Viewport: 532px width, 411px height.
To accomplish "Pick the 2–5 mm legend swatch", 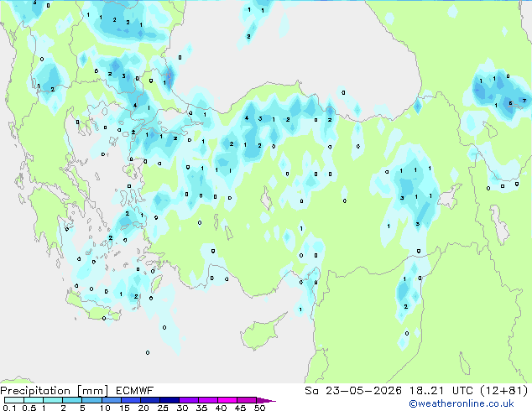I will [x=72, y=400].
